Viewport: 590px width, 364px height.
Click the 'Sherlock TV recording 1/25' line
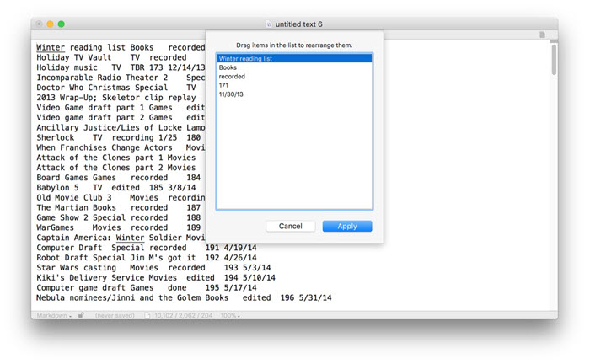119,137
